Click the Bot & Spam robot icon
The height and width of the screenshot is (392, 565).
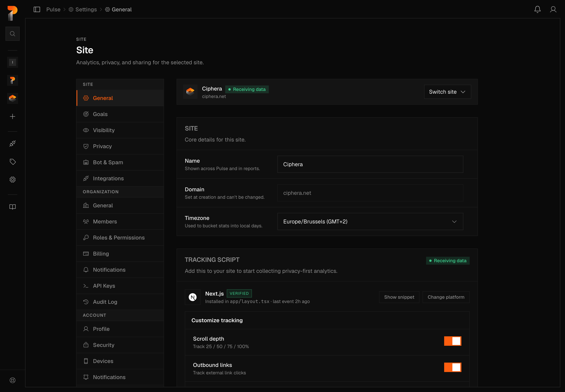pos(86,162)
